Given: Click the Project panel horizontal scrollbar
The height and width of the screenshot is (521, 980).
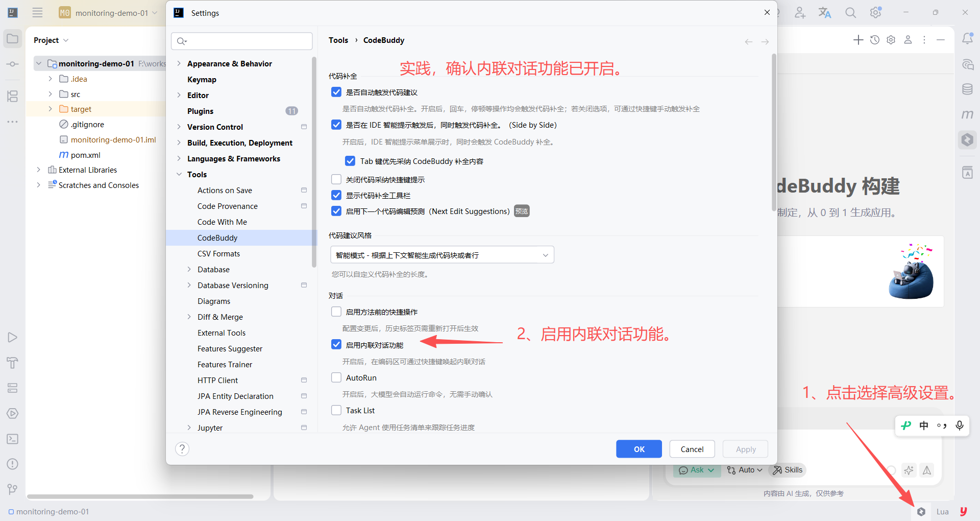Looking at the screenshot, I should 140,496.
